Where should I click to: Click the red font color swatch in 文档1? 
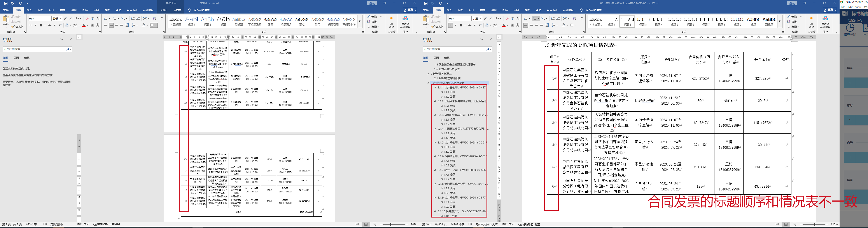click(x=84, y=25)
